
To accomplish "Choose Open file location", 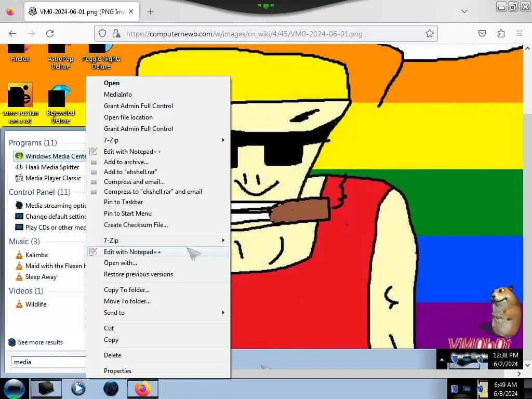I will click(x=128, y=117).
